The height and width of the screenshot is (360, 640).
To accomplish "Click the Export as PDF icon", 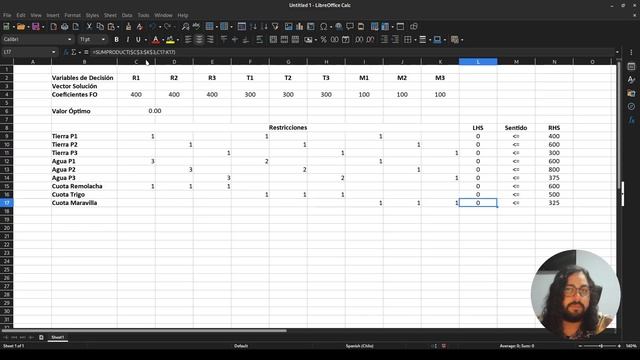I will (x=53, y=27).
